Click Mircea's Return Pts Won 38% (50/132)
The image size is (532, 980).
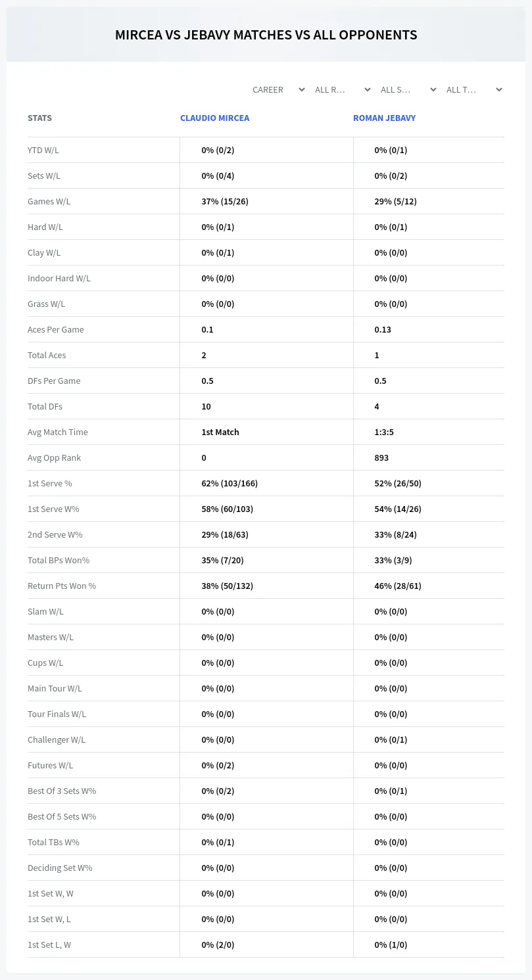coord(227,586)
